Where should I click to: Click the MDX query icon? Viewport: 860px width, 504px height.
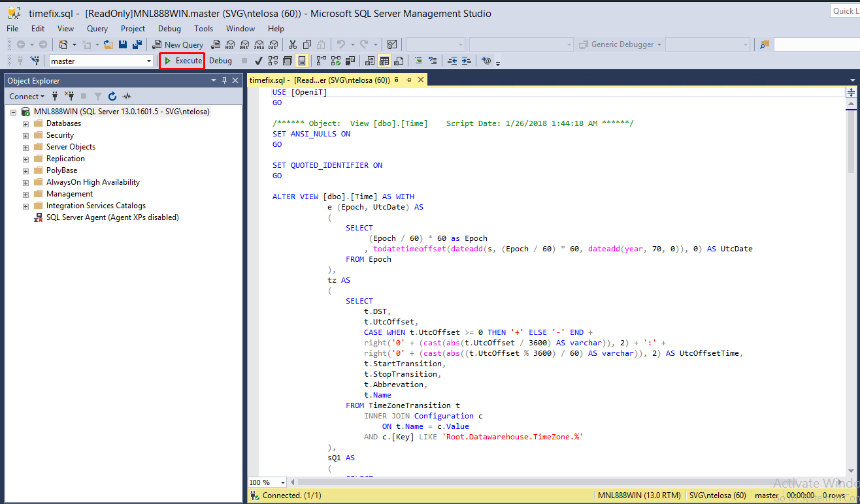pyautogui.click(x=230, y=44)
